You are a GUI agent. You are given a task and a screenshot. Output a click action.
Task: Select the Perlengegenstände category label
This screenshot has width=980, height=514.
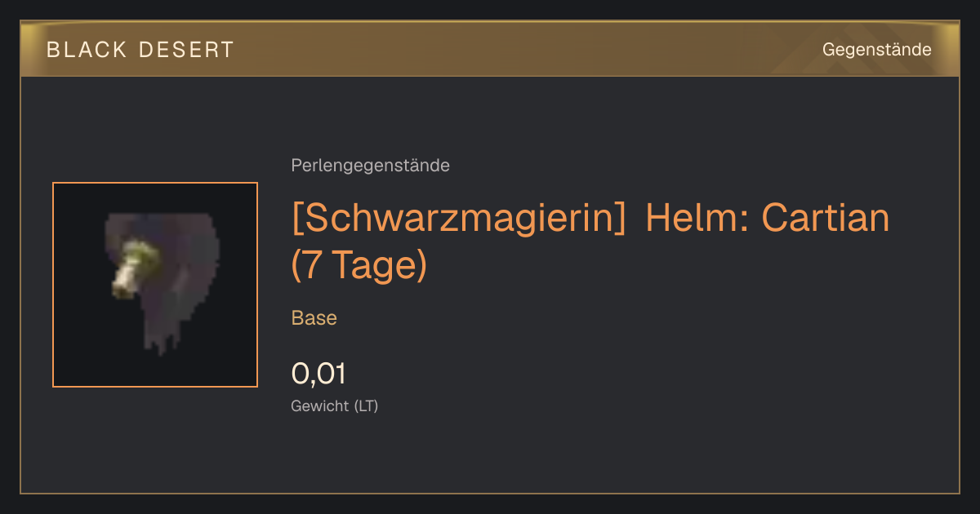[370, 166]
